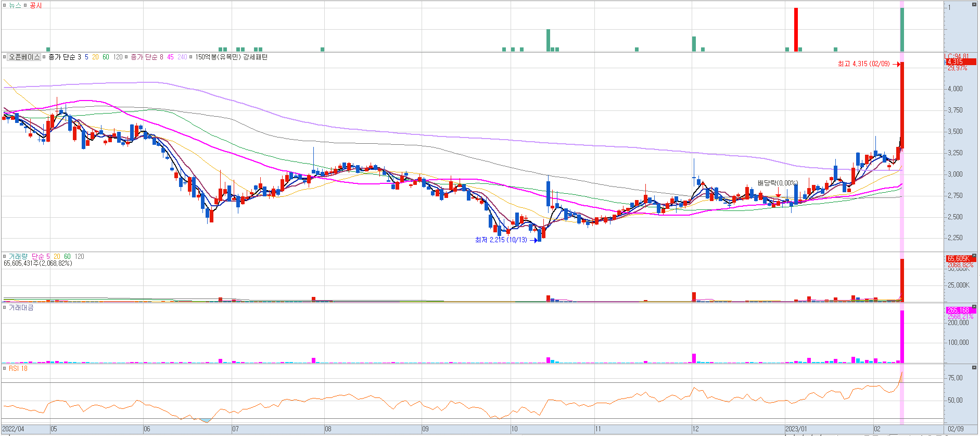Click the square marker beside 거래량 label

pyautogui.click(x=5, y=256)
